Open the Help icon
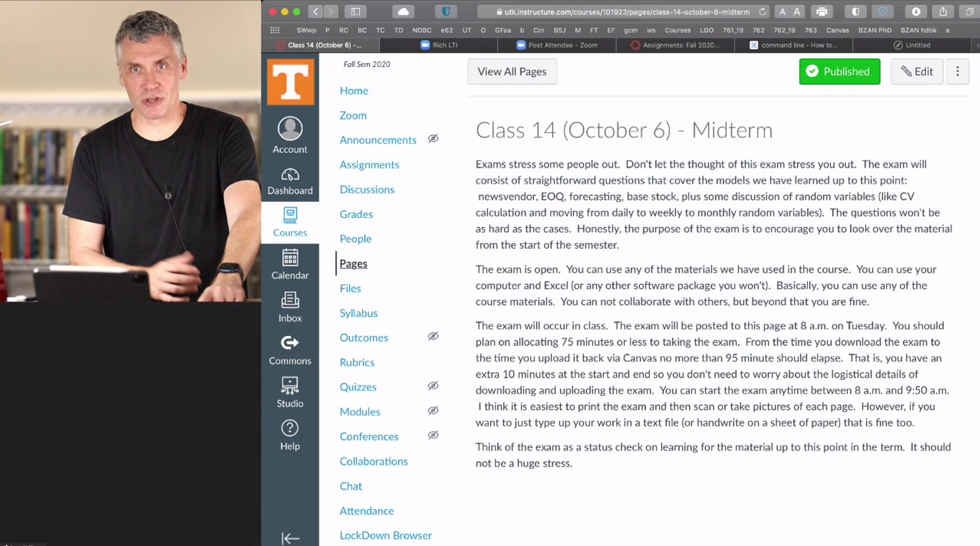Screen dimensions: 980x546 290,435
